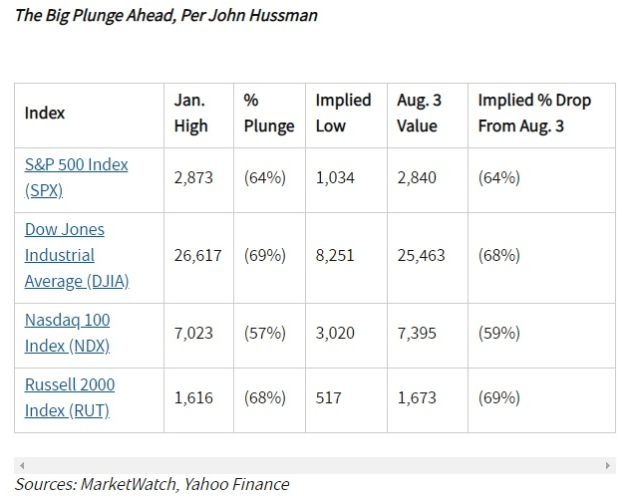Click the left arrow of the horizontal scrollbar
Viewport: 624px width, 496px height.
pyautogui.click(x=22, y=465)
